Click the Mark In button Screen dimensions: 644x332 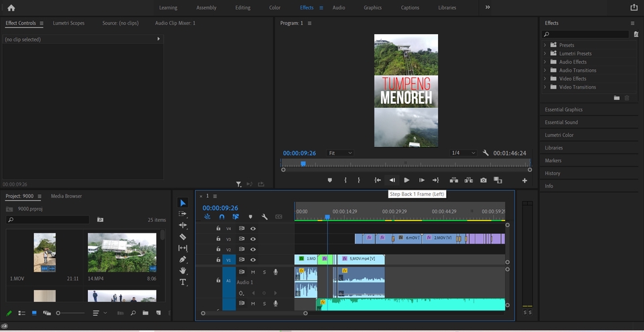click(x=345, y=180)
